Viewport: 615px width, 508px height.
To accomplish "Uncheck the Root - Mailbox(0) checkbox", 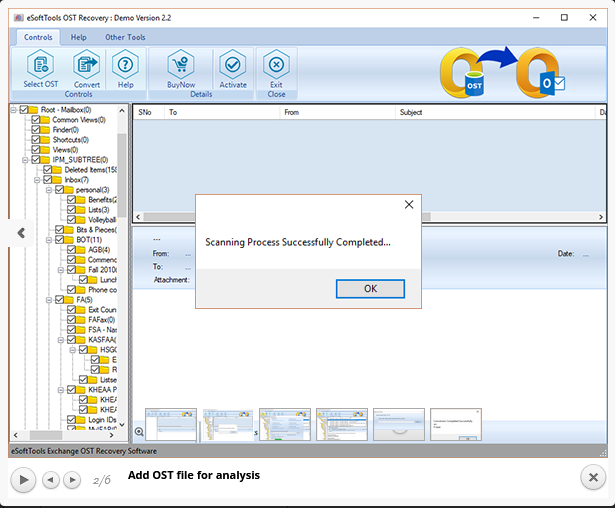I will click(x=24, y=109).
